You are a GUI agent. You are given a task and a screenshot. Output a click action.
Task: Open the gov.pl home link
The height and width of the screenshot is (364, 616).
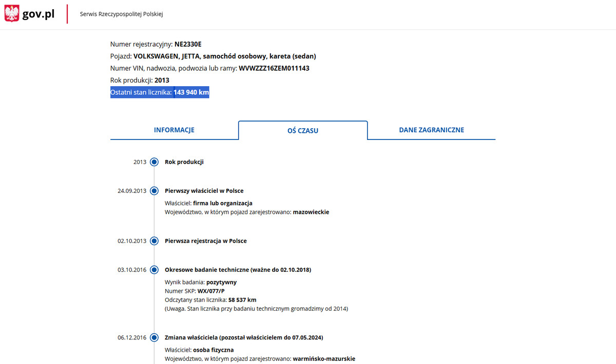tap(38, 14)
